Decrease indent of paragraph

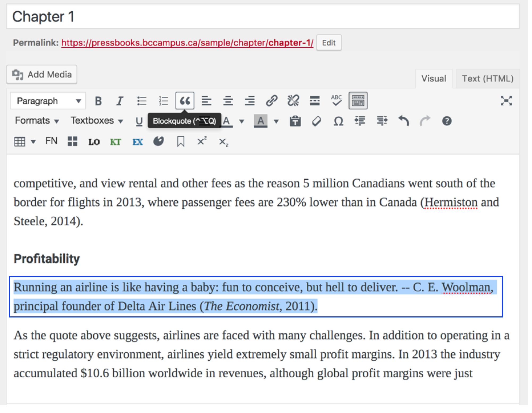click(360, 121)
